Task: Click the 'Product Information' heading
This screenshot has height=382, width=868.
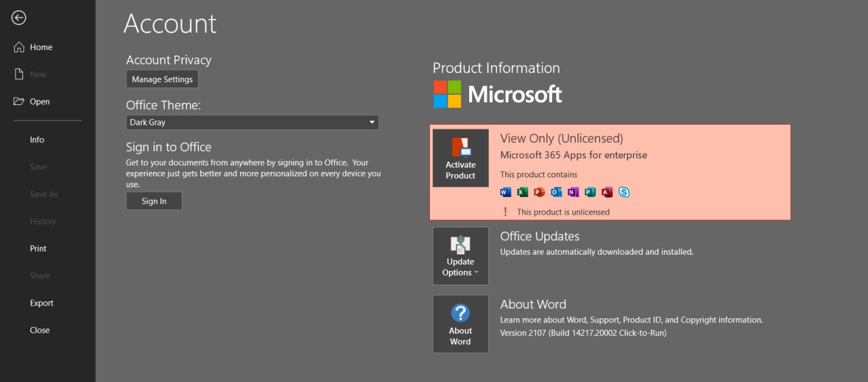Action: 496,68
